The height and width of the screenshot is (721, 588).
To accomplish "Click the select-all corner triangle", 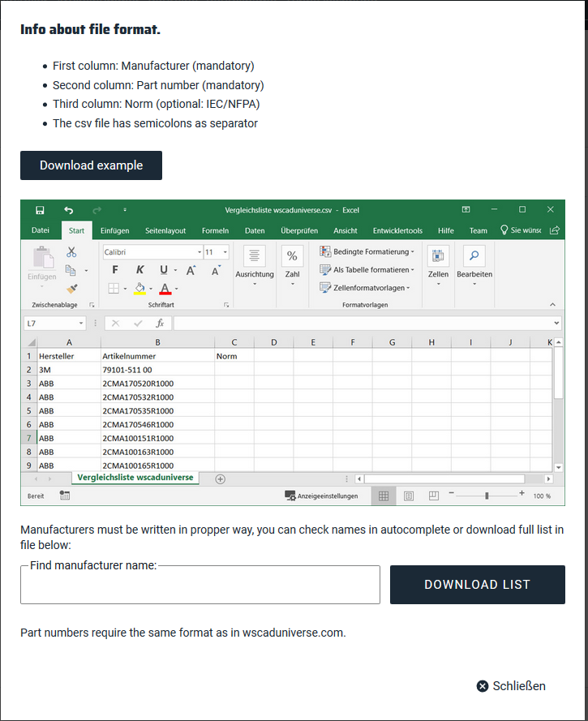I will pyautogui.click(x=32, y=342).
